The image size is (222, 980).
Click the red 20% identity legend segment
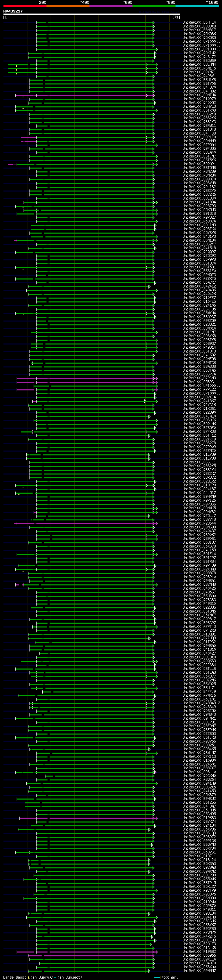[x=25, y=6]
